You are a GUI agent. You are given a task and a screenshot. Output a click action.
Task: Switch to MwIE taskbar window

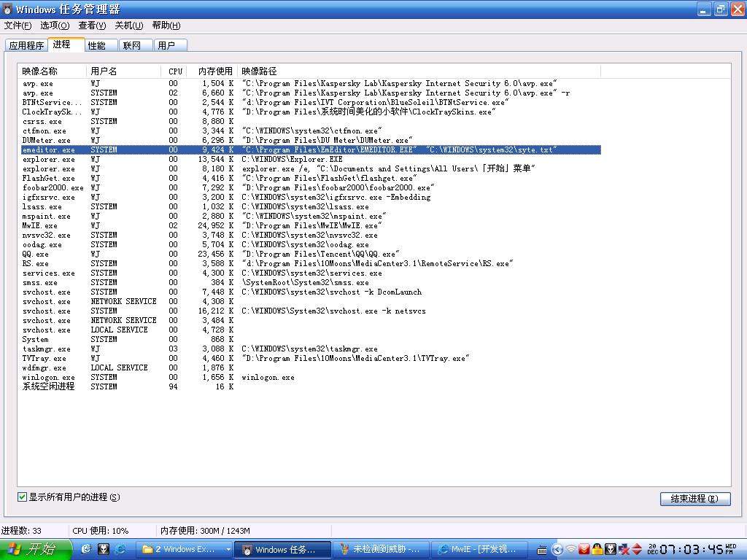click(x=479, y=550)
